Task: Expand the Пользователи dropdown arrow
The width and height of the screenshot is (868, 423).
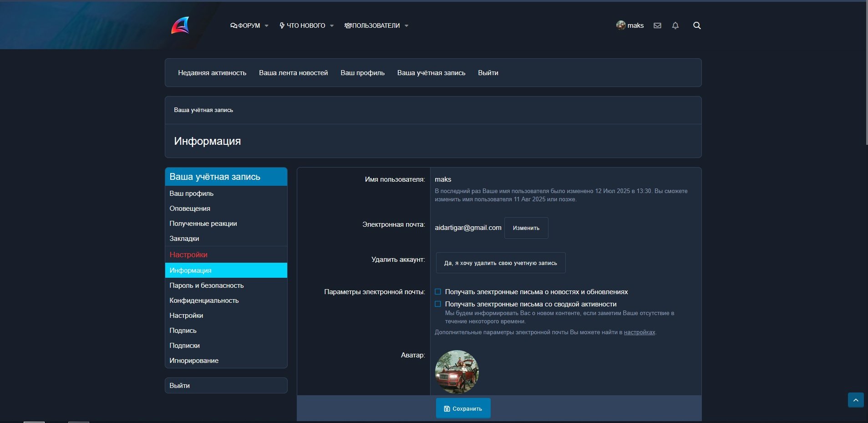Action: pos(406,26)
